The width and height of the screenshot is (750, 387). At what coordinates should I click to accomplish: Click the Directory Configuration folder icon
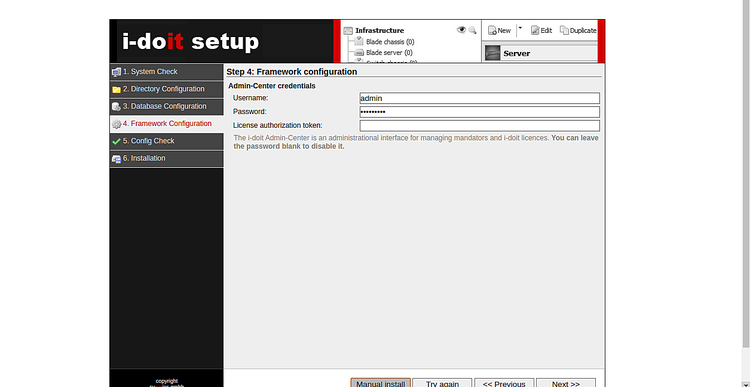pyautogui.click(x=116, y=89)
